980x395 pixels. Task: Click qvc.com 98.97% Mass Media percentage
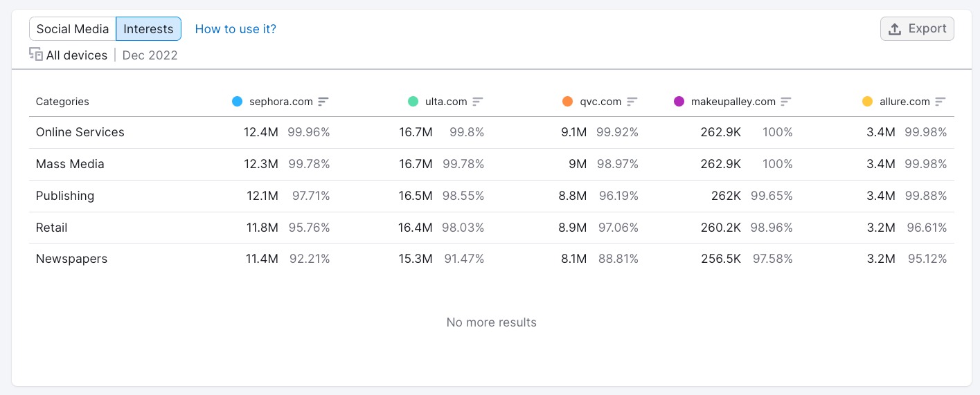[x=618, y=164]
